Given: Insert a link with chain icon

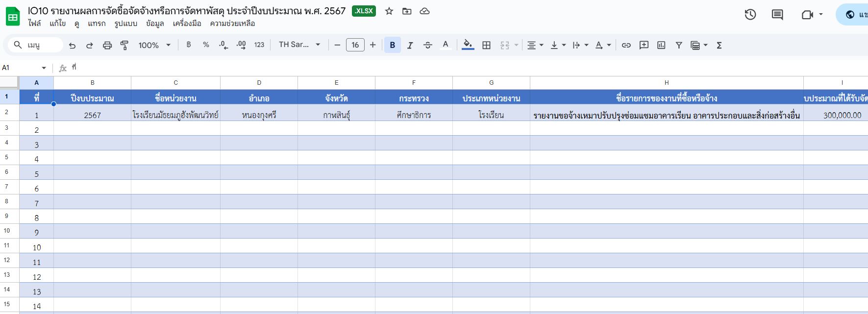Looking at the screenshot, I should tap(626, 45).
